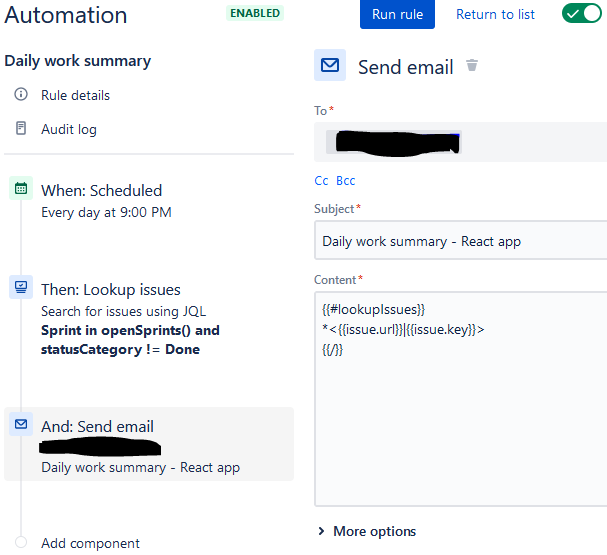Click 'Every day at 9:00 PM' text
Screen dimensions: 607x555
tap(106, 212)
